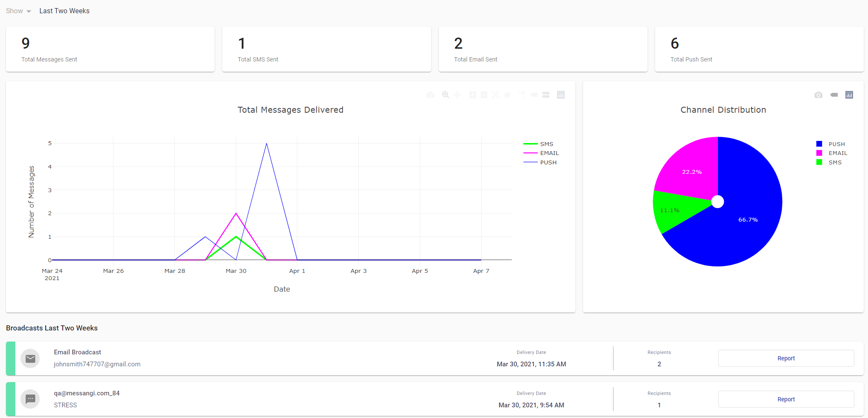Enable compare data on hover mode
The image size is (868, 418).
click(546, 95)
